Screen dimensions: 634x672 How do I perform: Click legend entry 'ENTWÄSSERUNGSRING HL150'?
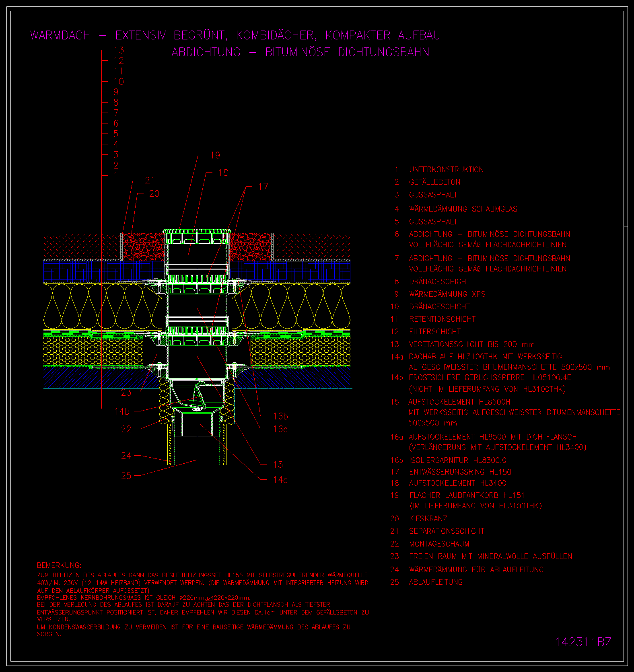460,472
